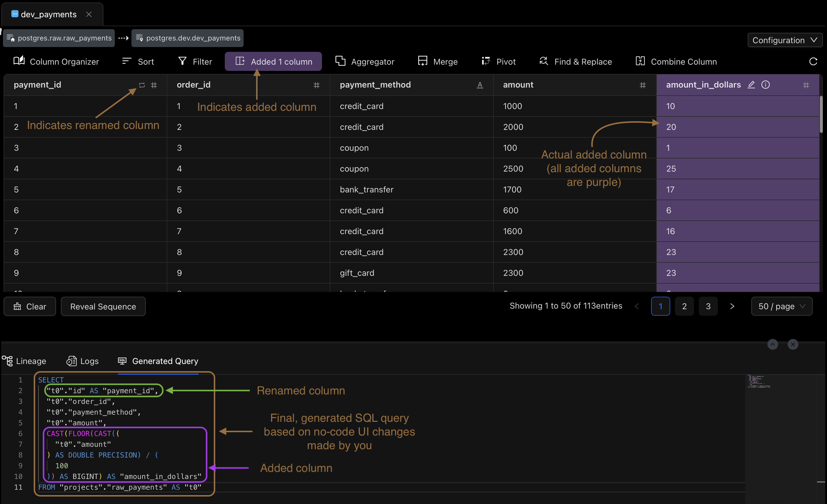
Task: Click the amount cell 1700
Action: tap(574, 189)
